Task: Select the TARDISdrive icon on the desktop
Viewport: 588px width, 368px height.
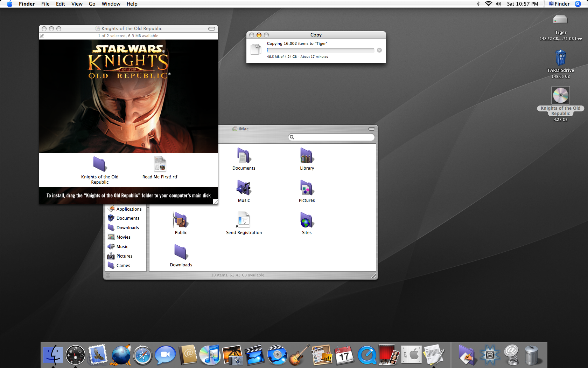Action: coord(561,57)
